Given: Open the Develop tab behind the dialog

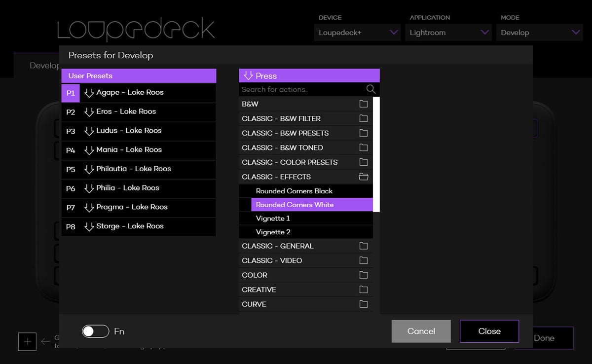Looking at the screenshot, I should point(37,65).
